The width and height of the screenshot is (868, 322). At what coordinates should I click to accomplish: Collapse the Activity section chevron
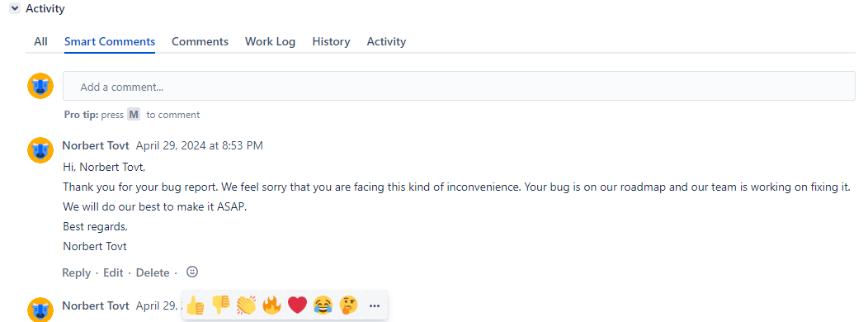[x=15, y=9]
